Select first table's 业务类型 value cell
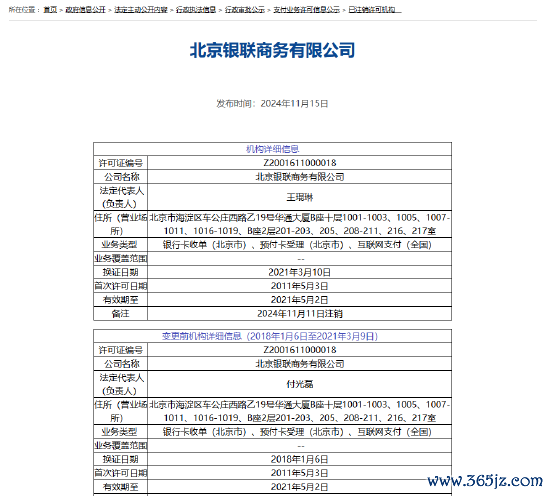This screenshot has width=550, height=496. coord(300,244)
